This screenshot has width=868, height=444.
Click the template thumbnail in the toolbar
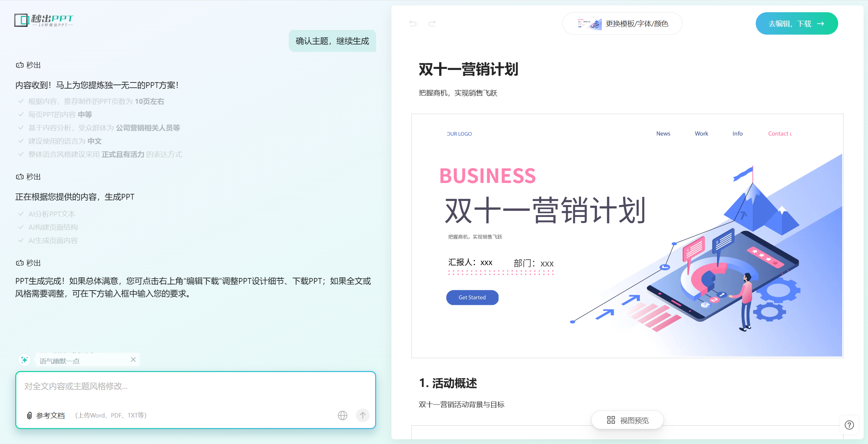tap(590, 23)
